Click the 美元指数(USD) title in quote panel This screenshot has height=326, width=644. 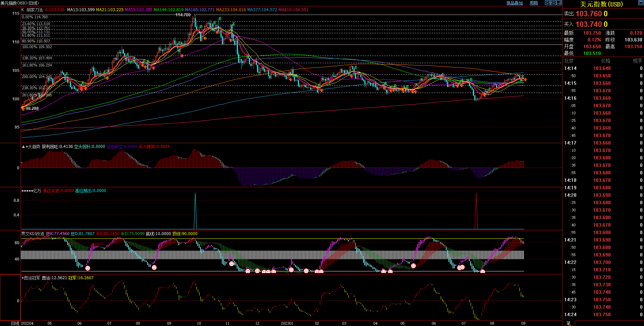(x=602, y=4)
